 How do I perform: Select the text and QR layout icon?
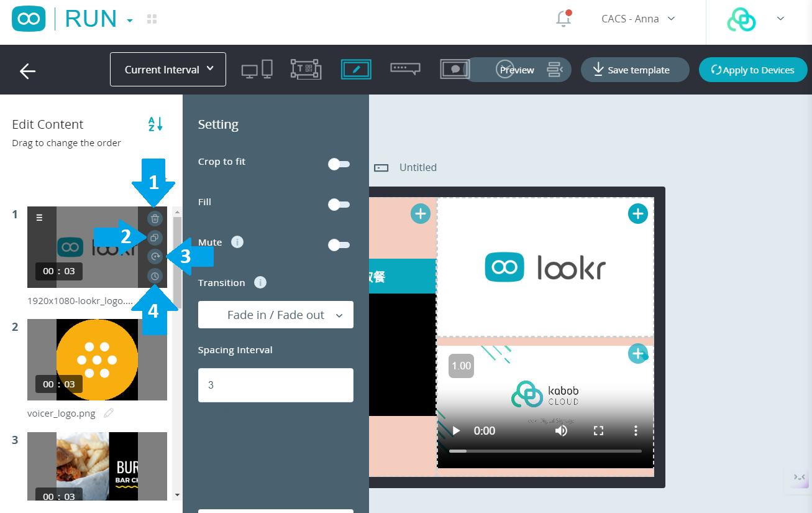pyautogui.click(x=306, y=69)
